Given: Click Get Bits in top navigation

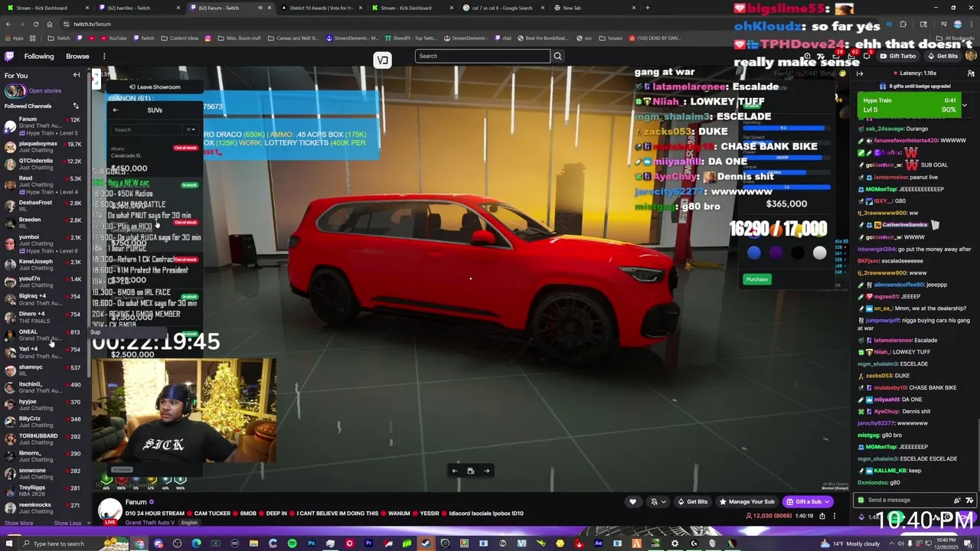Looking at the screenshot, I should (942, 56).
